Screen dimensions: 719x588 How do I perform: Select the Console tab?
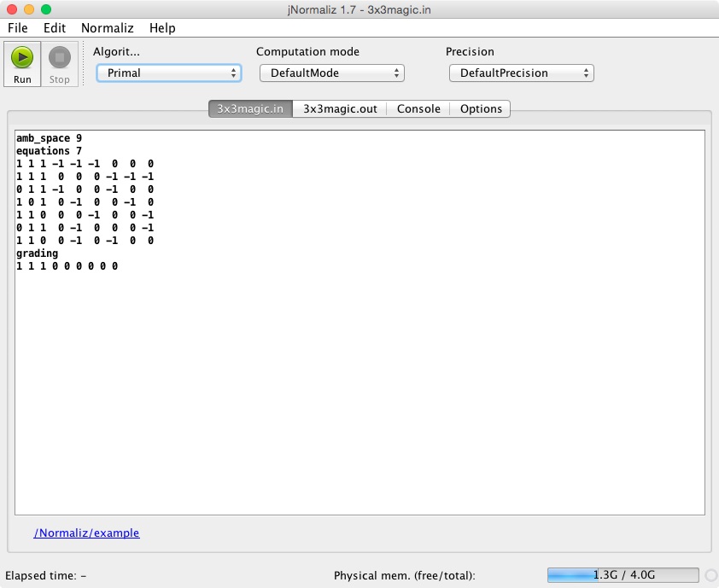tap(418, 109)
